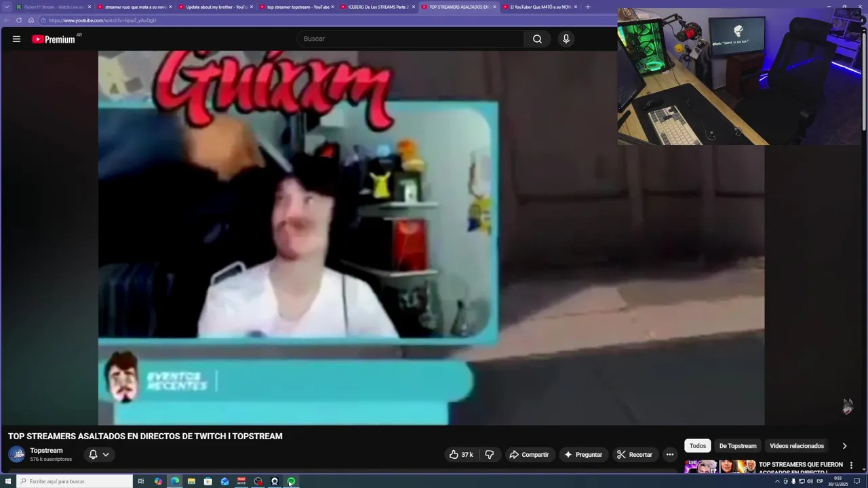Close the ICEBERG De Los STREAMS tab
This screenshot has width=868, height=488.
click(x=414, y=7)
